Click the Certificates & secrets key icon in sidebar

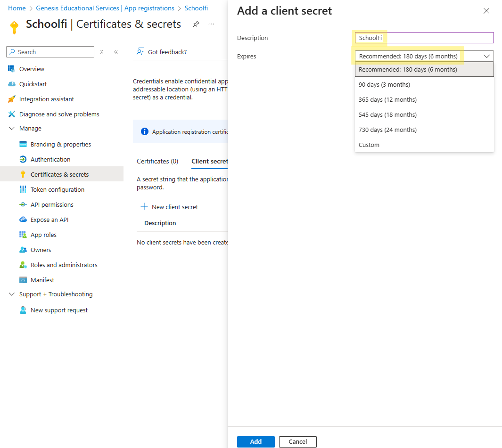click(23, 174)
